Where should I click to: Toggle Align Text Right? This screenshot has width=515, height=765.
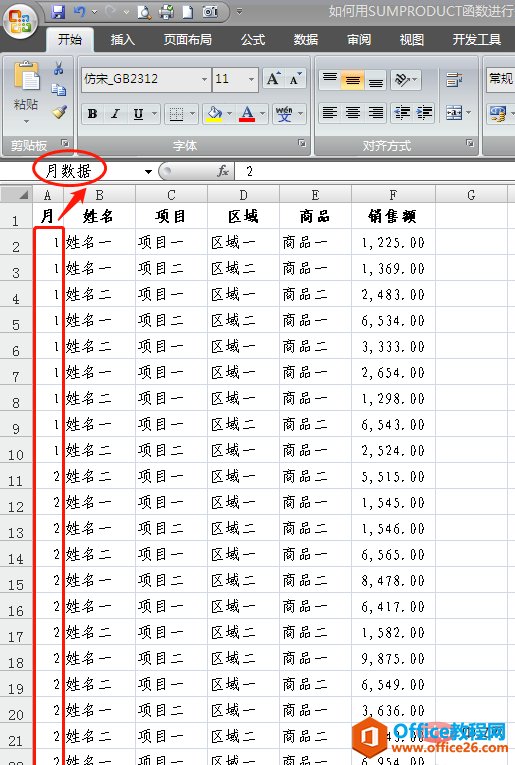pos(376,113)
